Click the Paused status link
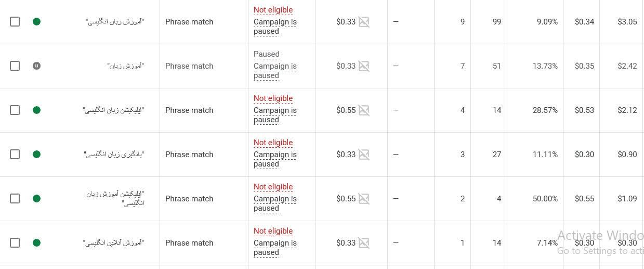This screenshot has width=644, height=269. (267, 54)
